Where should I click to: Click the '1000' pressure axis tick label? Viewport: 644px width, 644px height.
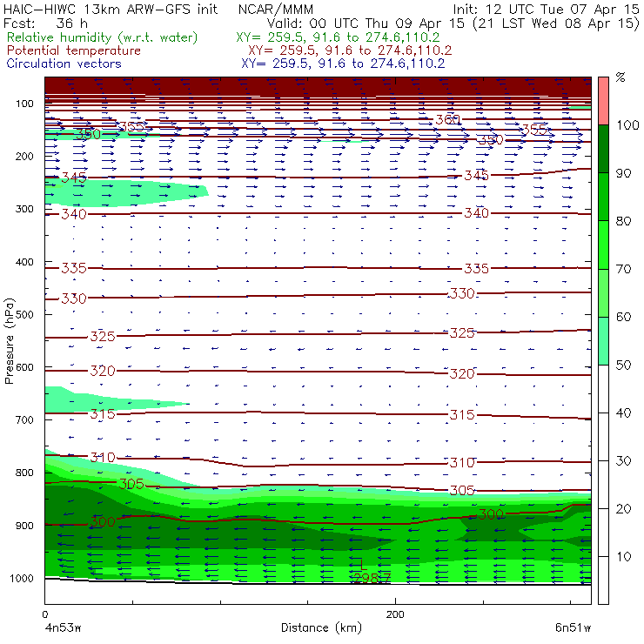click(x=22, y=578)
